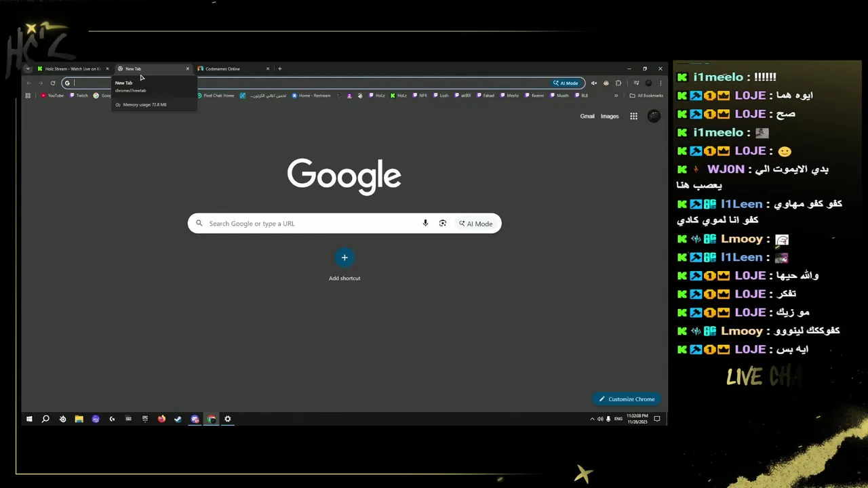Click the browser forward arrow

(x=41, y=83)
